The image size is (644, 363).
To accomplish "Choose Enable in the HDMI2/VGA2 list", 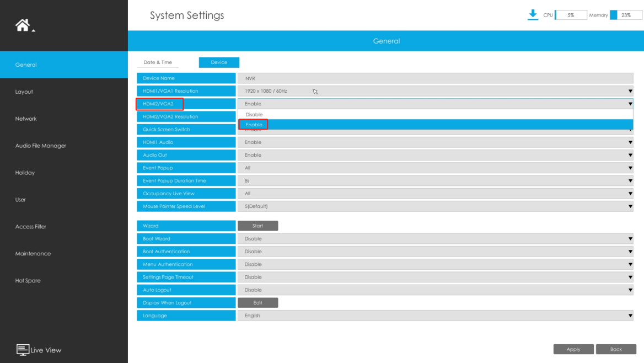I will point(436,125).
